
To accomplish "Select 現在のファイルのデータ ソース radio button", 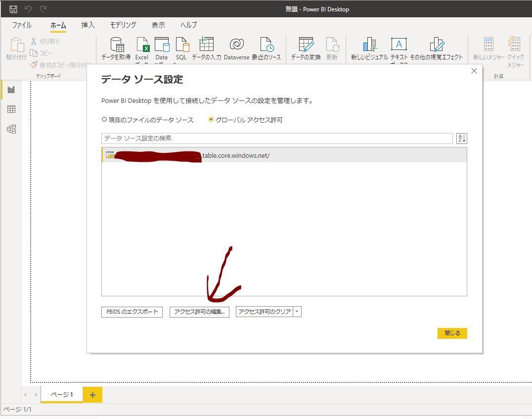I will click(x=104, y=120).
